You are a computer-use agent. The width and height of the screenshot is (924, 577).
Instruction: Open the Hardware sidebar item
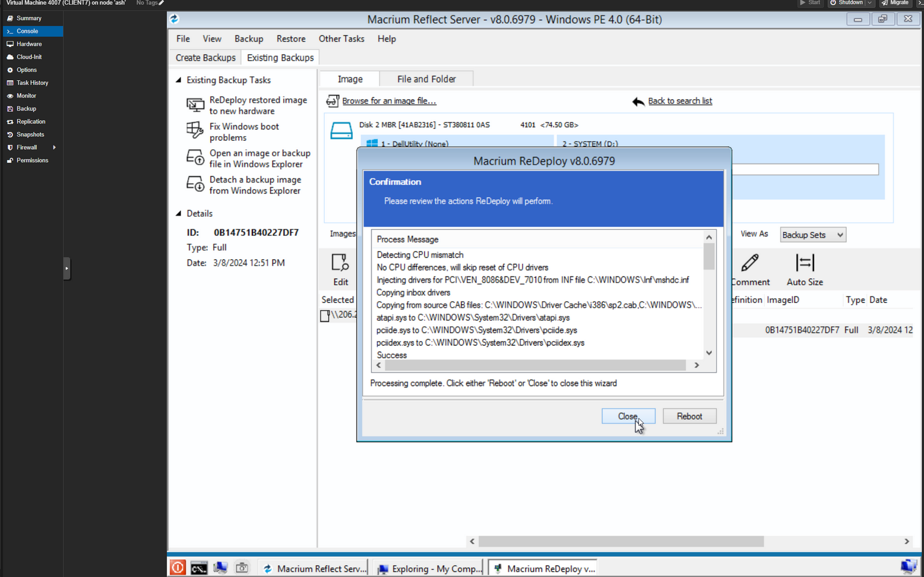(x=29, y=44)
